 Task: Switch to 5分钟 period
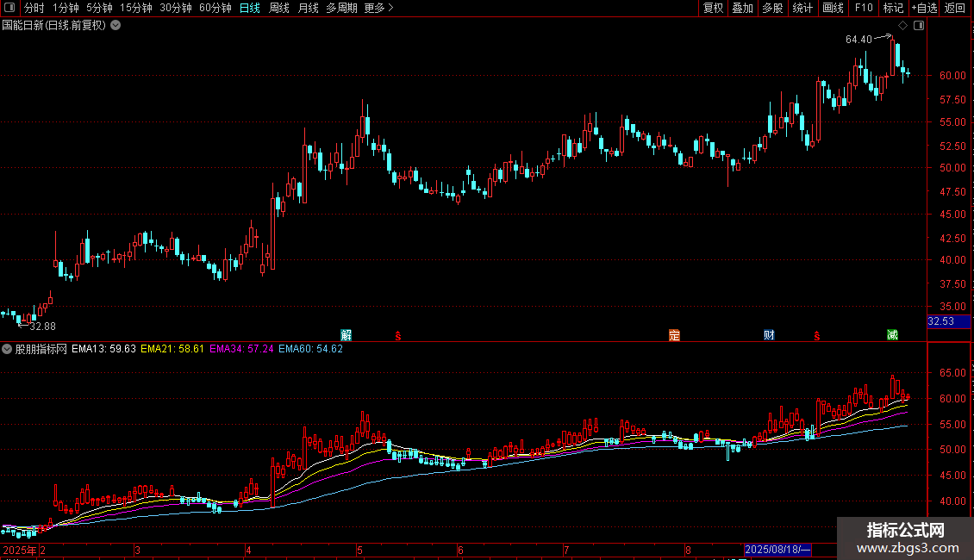[x=99, y=8]
